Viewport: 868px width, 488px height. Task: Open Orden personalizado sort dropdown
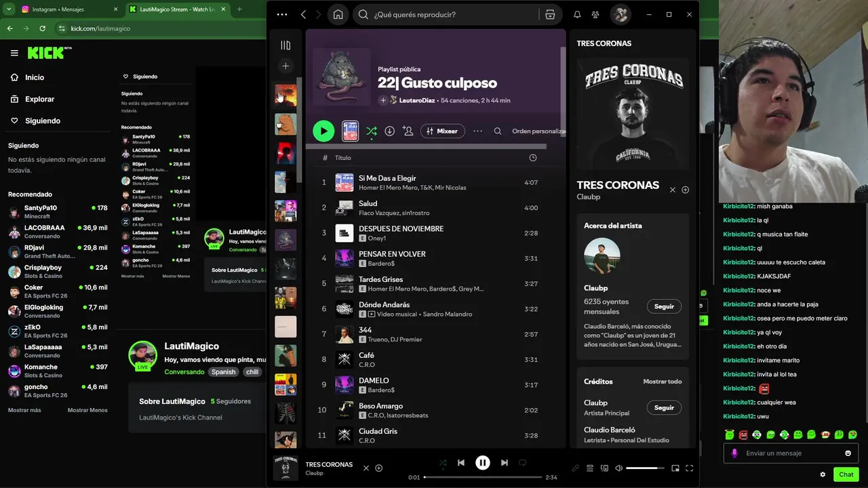pyautogui.click(x=538, y=131)
